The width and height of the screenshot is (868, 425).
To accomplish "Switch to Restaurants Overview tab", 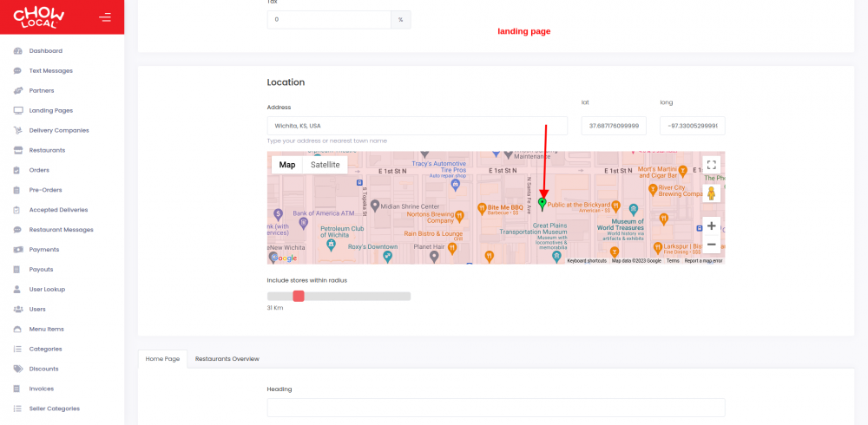I will coord(227,358).
